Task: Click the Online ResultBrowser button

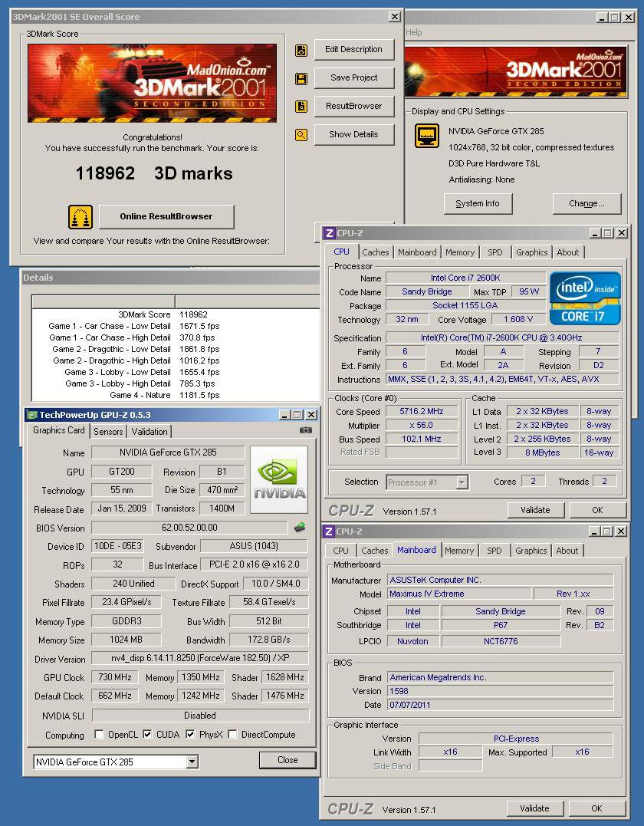Action: click(x=166, y=216)
